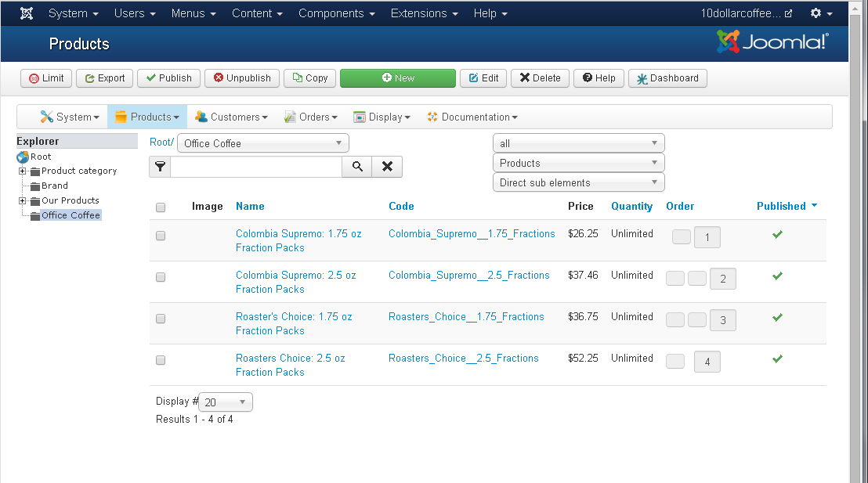The image size is (868, 483).
Task: Check the Colombia Supremo 1.75 oz row checkbox
Action: [x=161, y=236]
